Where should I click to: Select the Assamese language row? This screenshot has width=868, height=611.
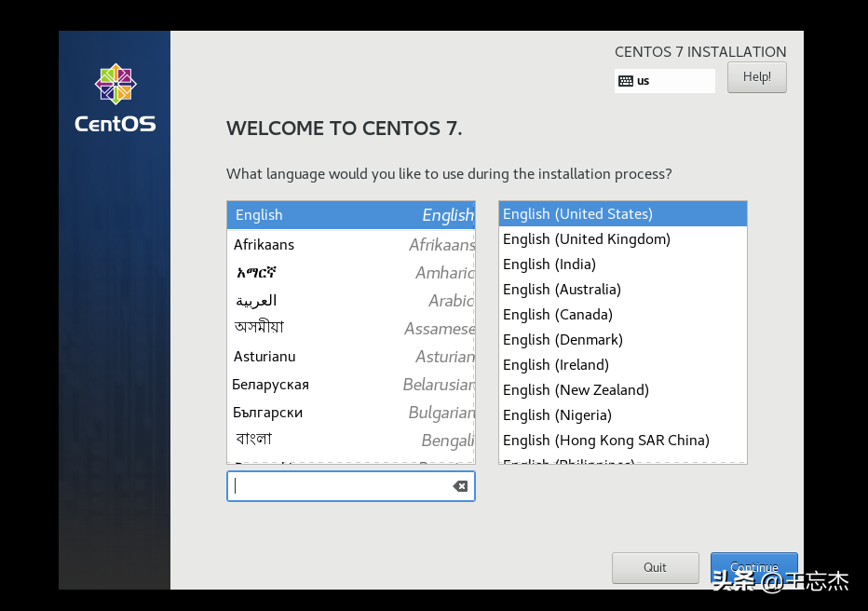coord(351,328)
